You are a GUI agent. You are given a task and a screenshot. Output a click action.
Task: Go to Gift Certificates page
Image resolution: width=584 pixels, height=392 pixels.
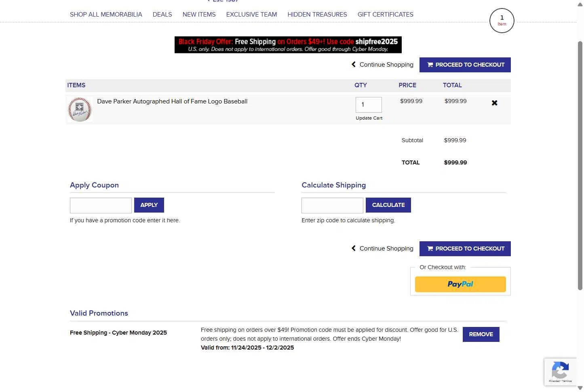[x=386, y=15]
